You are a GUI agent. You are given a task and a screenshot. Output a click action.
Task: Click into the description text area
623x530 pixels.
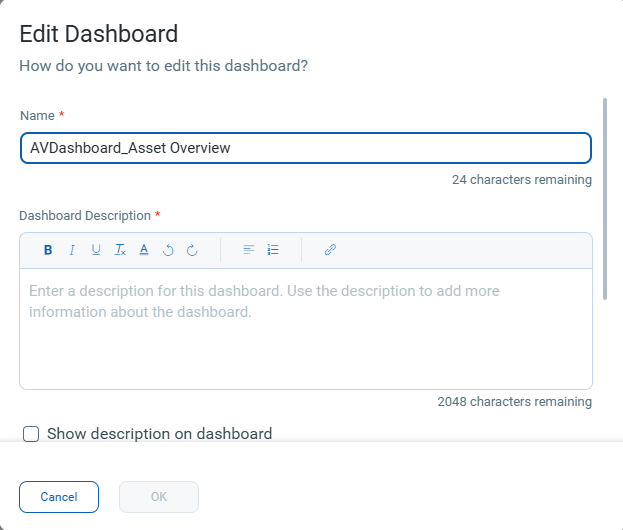coord(306,329)
